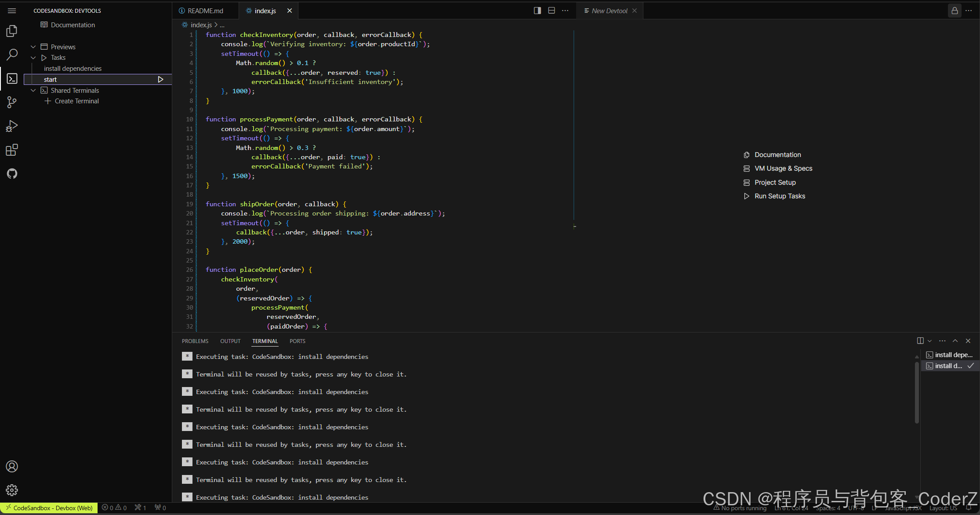This screenshot has height=515, width=980.
Task: Toggle the editor split-down layout icon
Action: 552,11
